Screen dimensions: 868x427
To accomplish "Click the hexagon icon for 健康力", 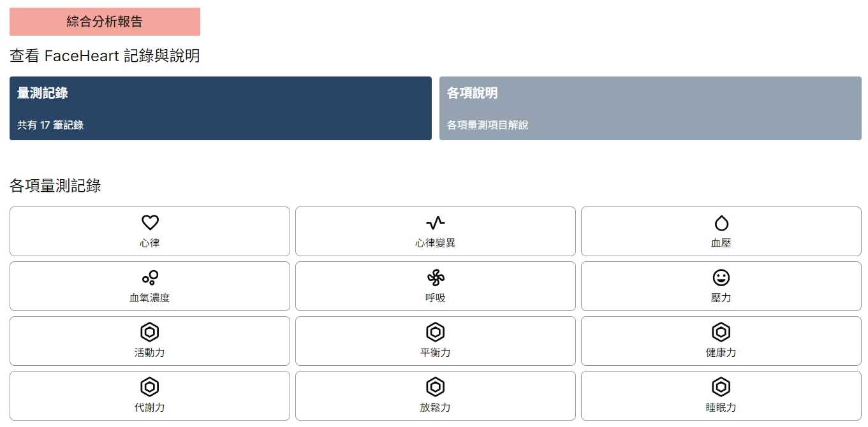I will pyautogui.click(x=721, y=332).
